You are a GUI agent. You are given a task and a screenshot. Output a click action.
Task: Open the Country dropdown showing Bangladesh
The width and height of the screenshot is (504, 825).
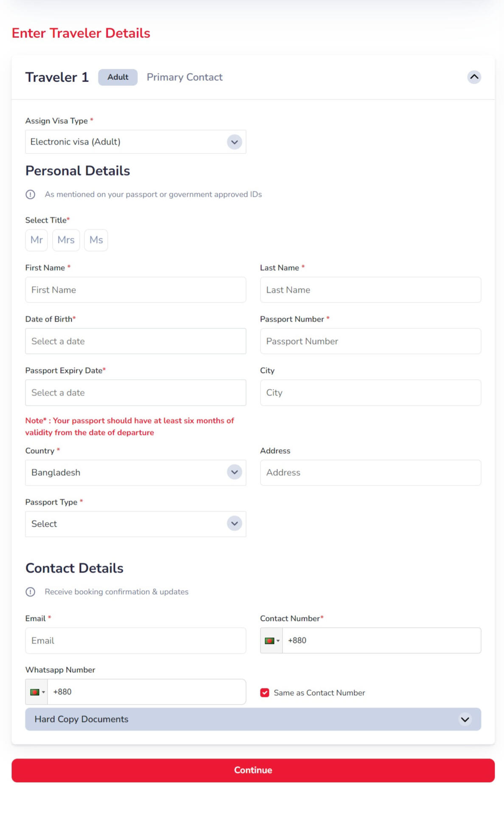pos(135,473)
